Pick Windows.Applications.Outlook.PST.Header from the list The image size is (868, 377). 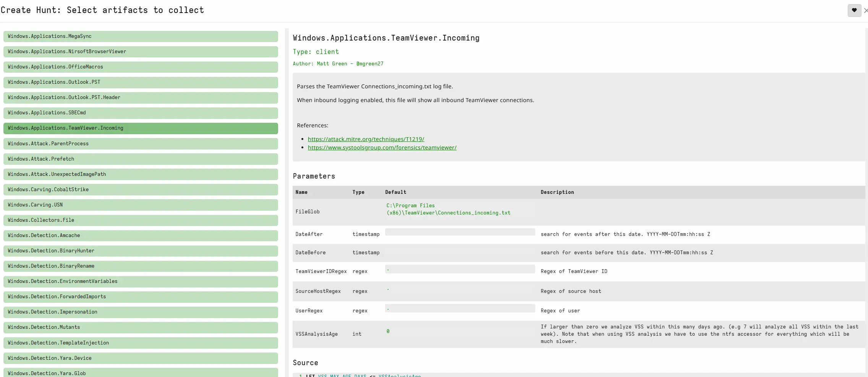coord(141,97)
